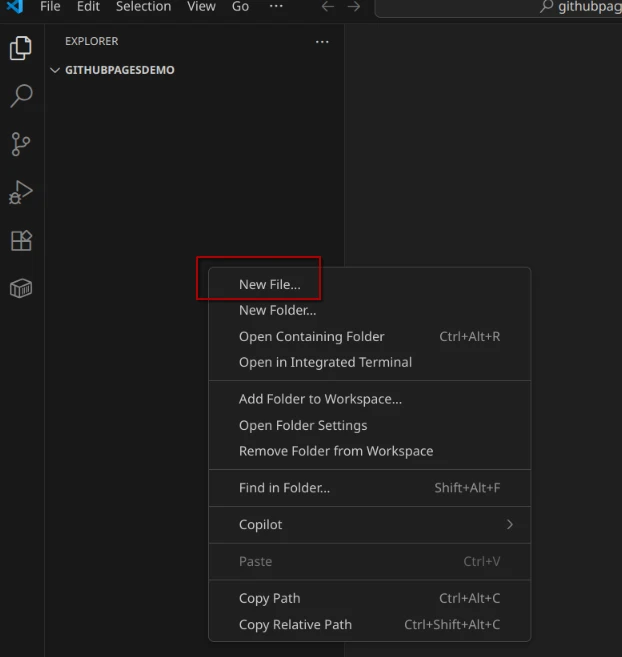Select New File... from context menu
This screenshot has width=622, height=657.
(x=269, y=285)
